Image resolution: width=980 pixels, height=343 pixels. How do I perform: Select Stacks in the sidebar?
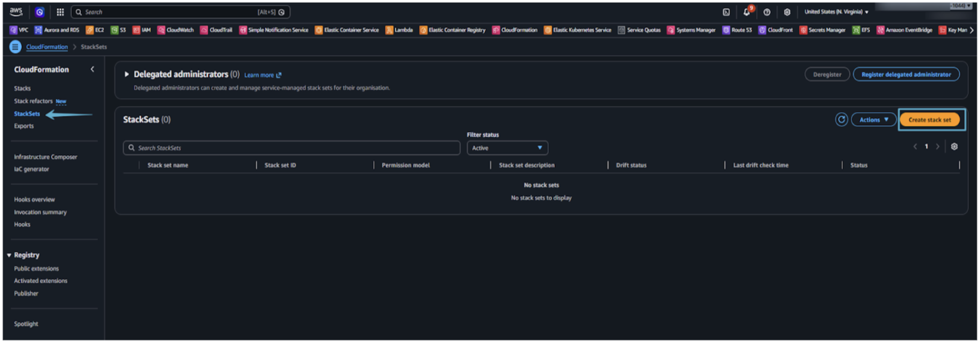coord(22,88)
